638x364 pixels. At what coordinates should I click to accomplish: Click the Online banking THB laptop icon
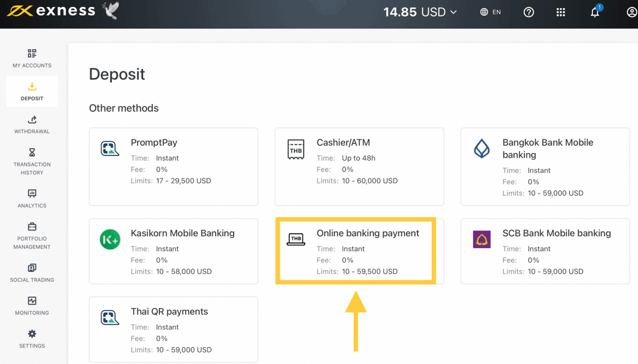[x=296, y=239]
